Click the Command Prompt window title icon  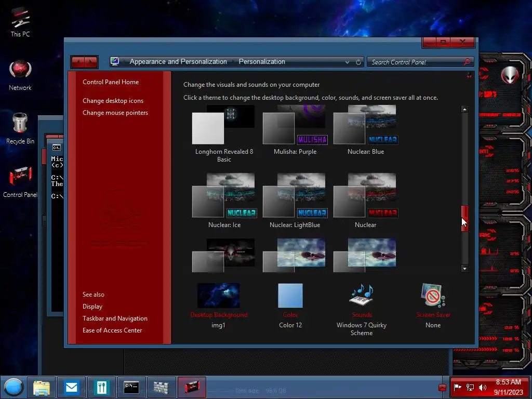click(x=57, y=147)
